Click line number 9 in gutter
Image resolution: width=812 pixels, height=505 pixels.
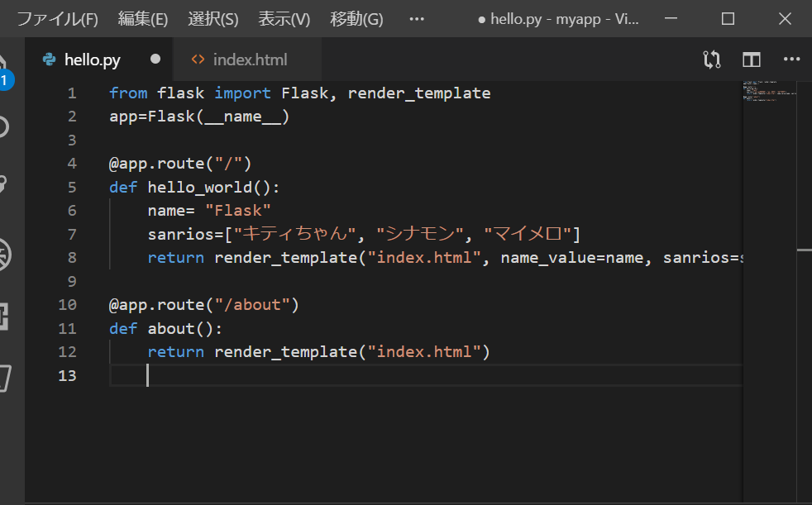72,282
